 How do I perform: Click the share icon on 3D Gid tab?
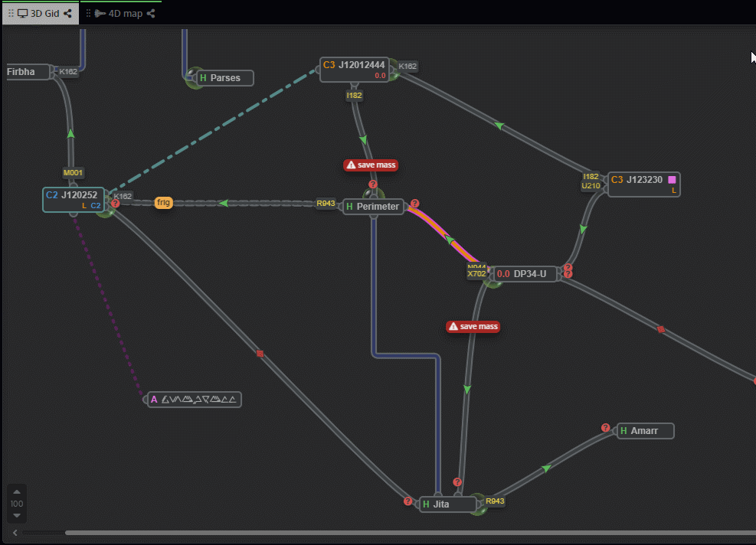tap(67, 14)
